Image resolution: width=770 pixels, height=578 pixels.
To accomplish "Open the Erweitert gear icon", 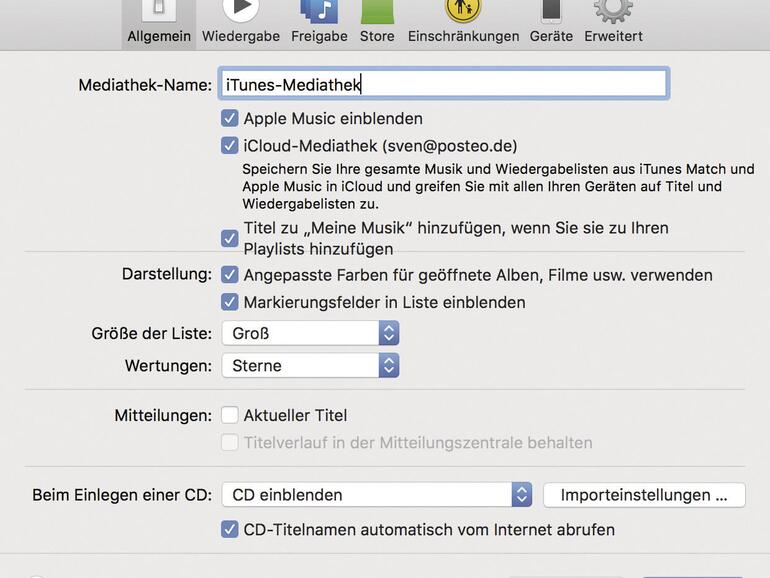I will tap(613, 10).
